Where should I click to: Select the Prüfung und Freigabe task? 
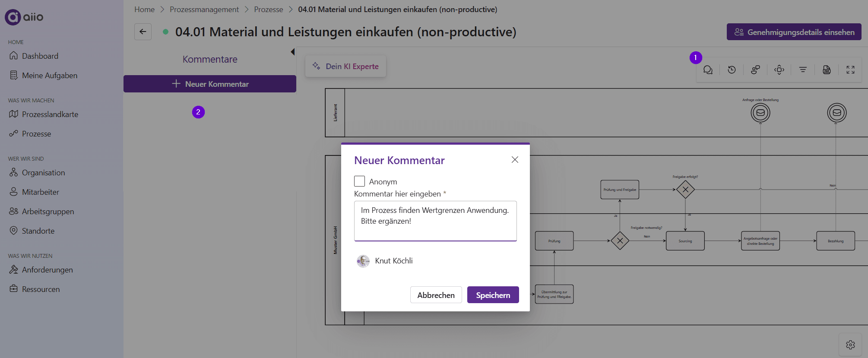click(x=620, y=190)
